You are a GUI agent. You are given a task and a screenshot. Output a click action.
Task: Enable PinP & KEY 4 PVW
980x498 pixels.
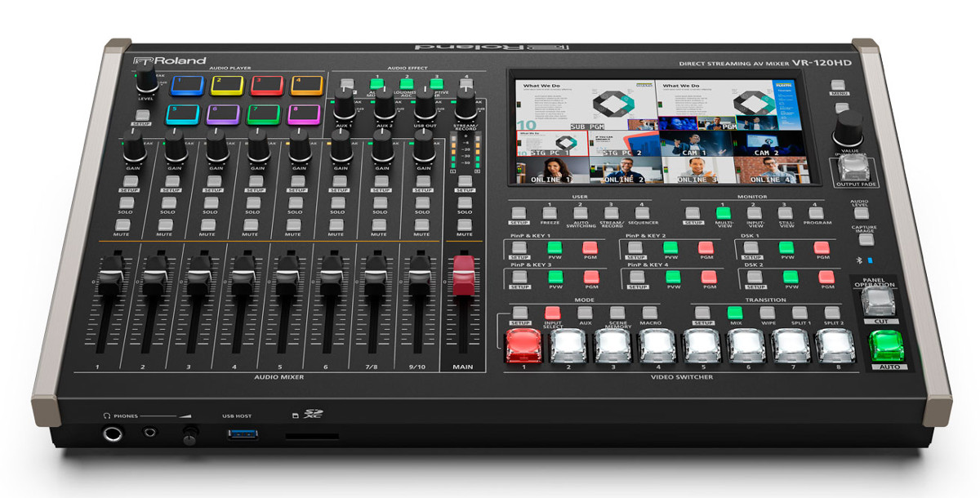pos(673,277)
